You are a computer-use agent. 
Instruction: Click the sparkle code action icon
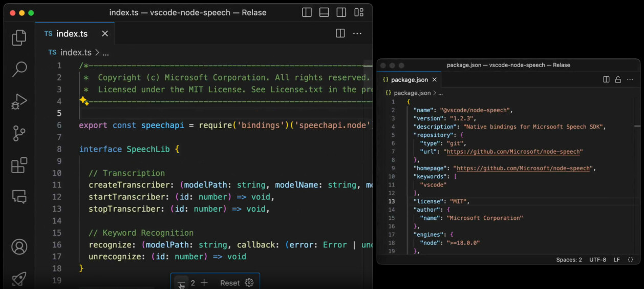[84, 101]
